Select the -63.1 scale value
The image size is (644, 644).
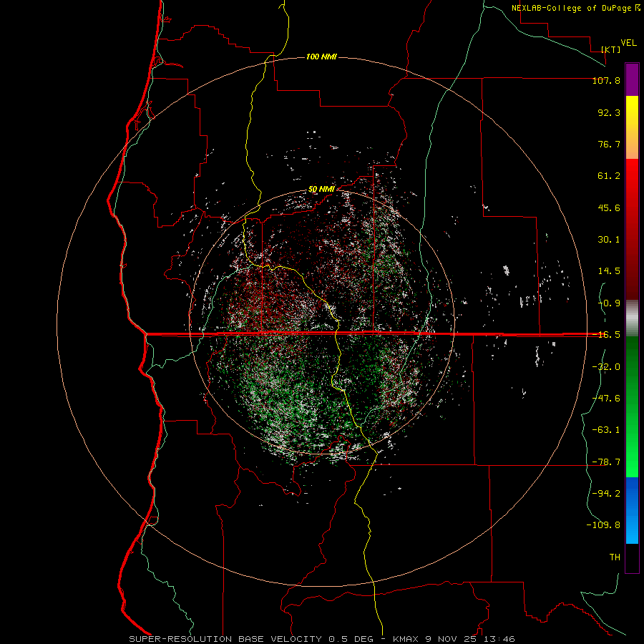pyautogui.click(x=606, y=430)
